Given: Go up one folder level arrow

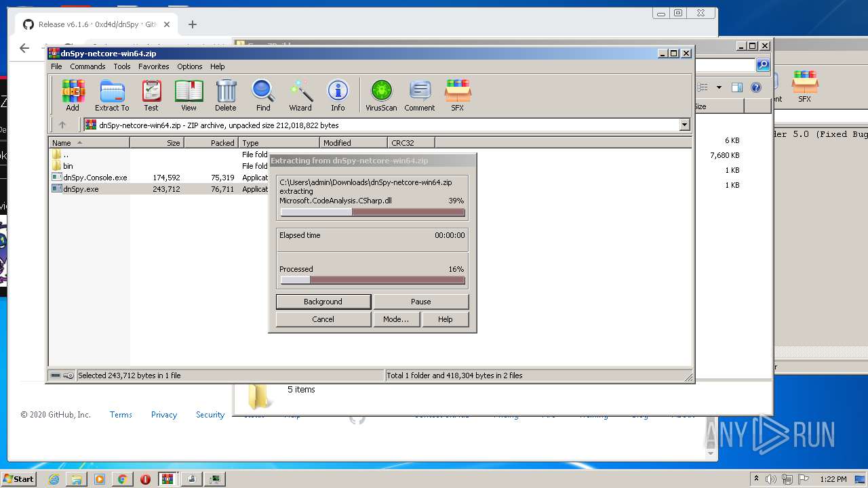Looking at the screenshot, I should [62, 125].
